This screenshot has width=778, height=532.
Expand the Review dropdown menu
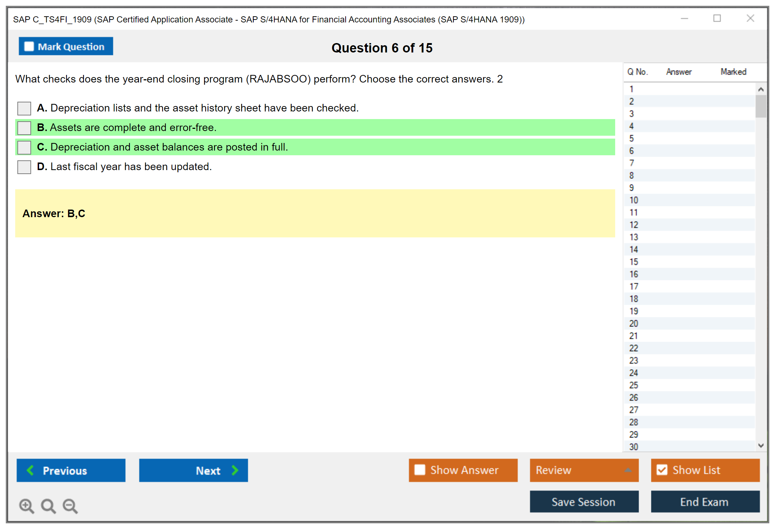click(x=628, y=470)
